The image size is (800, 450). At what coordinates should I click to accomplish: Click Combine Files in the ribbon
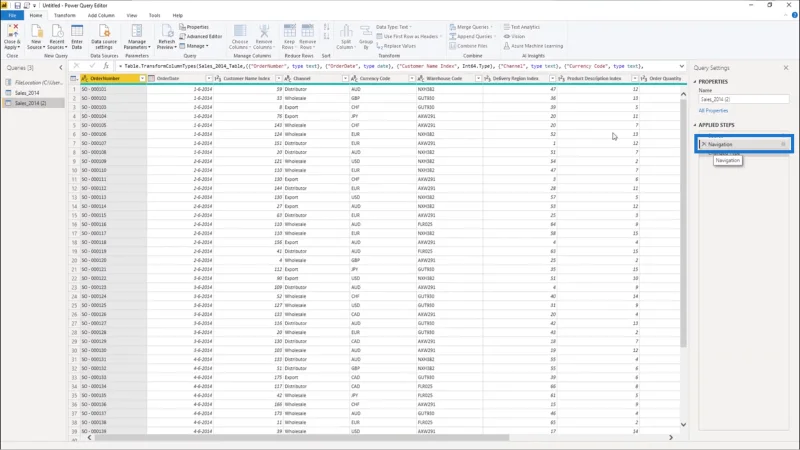click(468, 46)
